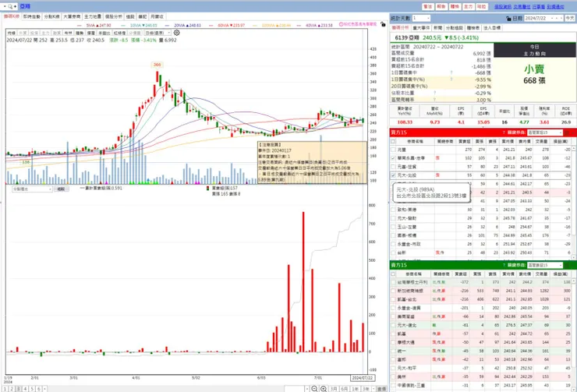Viewport: 577px width, 392px height.
Task: Click the 交易量 column header in buyer table
Action: pyautogui.click(x=542, y=141)
